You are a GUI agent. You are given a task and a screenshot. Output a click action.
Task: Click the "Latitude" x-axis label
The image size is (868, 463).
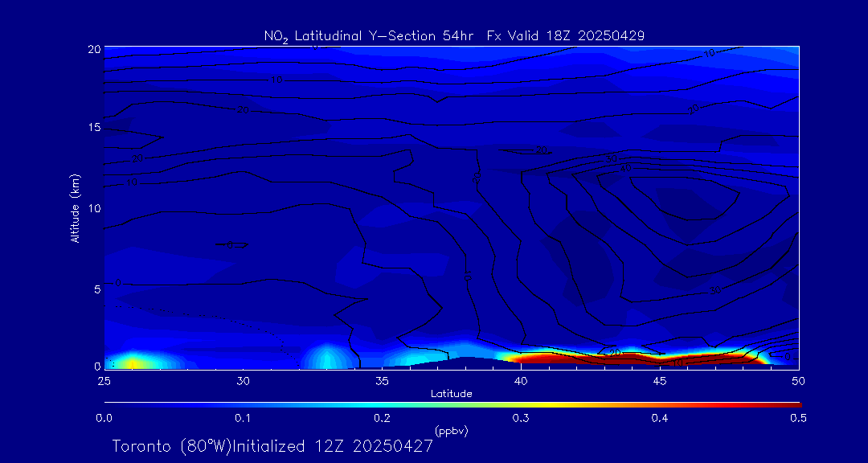[x=452, y=394]
